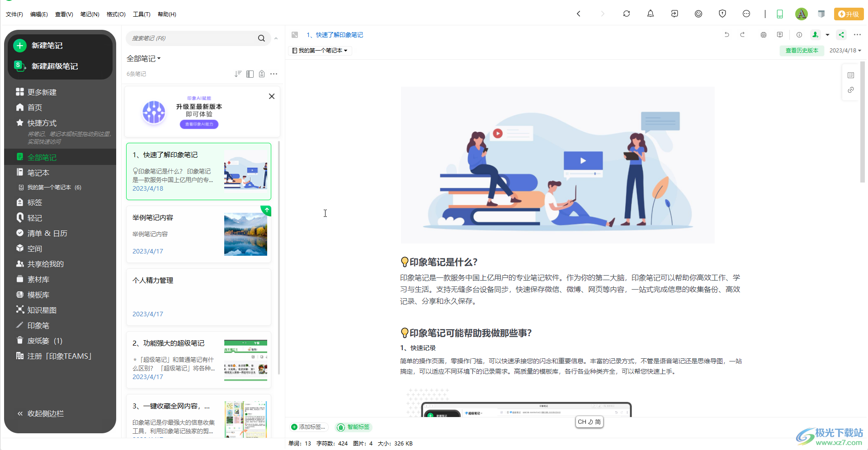The image size is (868, 450).
Task: Expand the 全部笔记 dropdown
Action: tap(144, 58)
